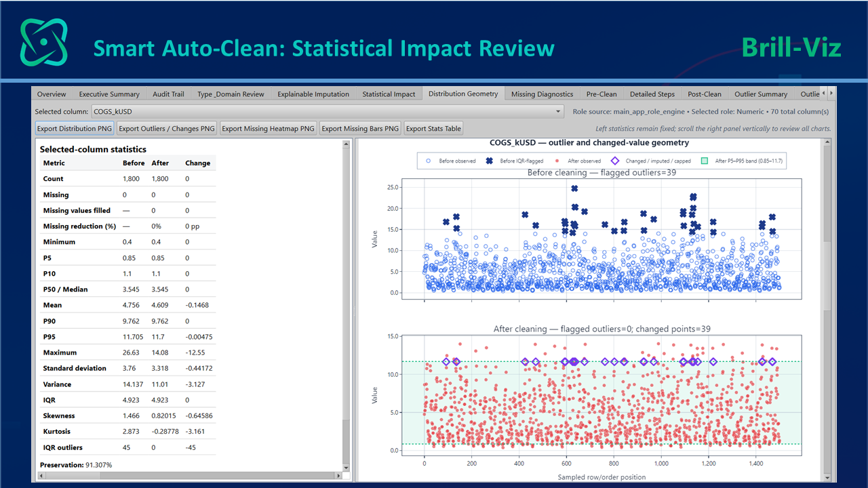Click the 'Change' column header
The image size is (868, 488).
197,163
